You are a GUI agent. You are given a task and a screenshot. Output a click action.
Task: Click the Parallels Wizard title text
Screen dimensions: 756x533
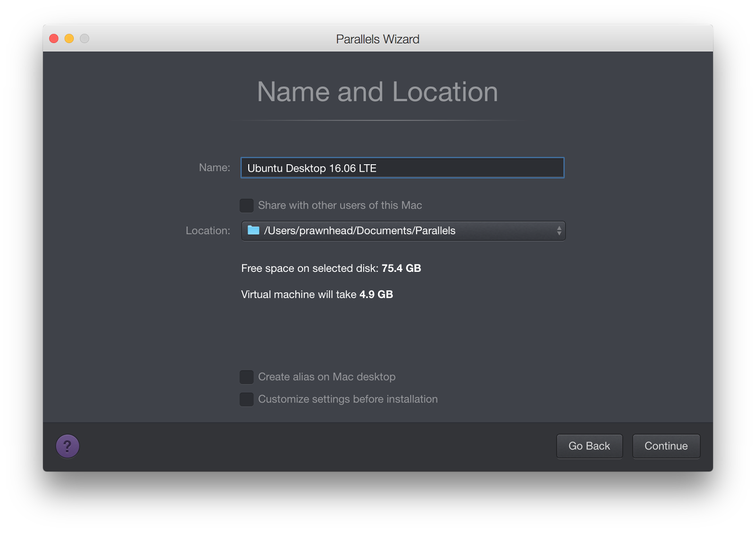[378, 39]
